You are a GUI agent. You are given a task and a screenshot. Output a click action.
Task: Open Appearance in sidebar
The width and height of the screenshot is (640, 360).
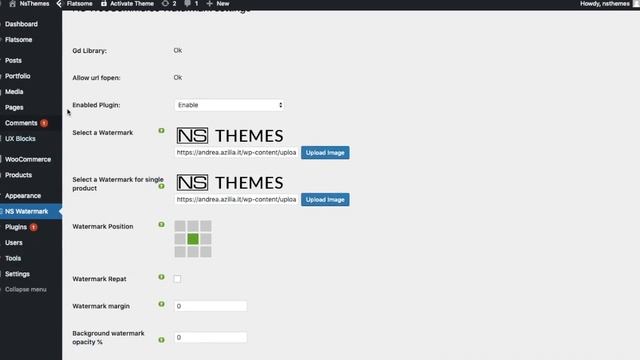click(x=23, y=196)
